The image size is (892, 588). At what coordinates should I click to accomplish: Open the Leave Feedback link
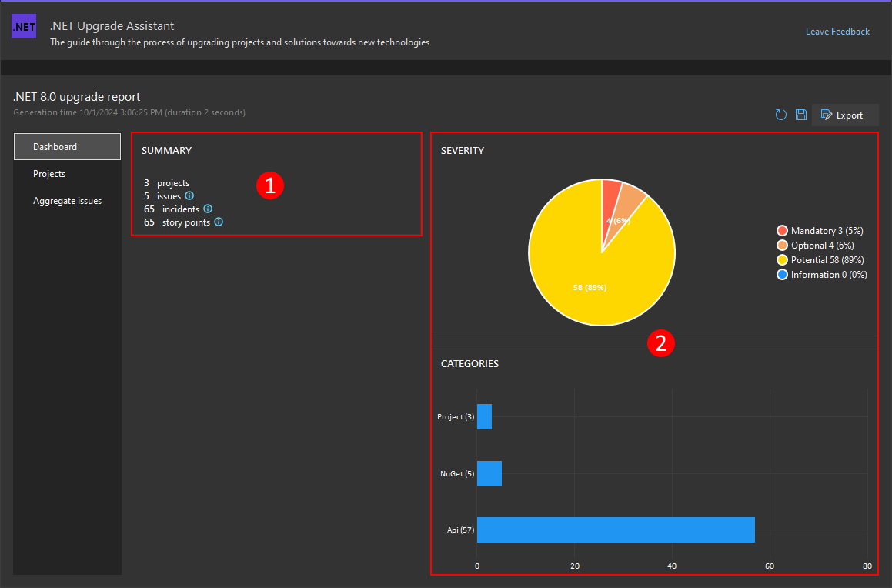(837, 31)
